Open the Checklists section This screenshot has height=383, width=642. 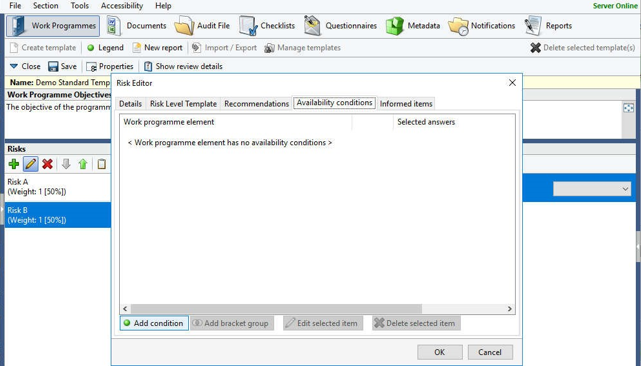[267, 26]
